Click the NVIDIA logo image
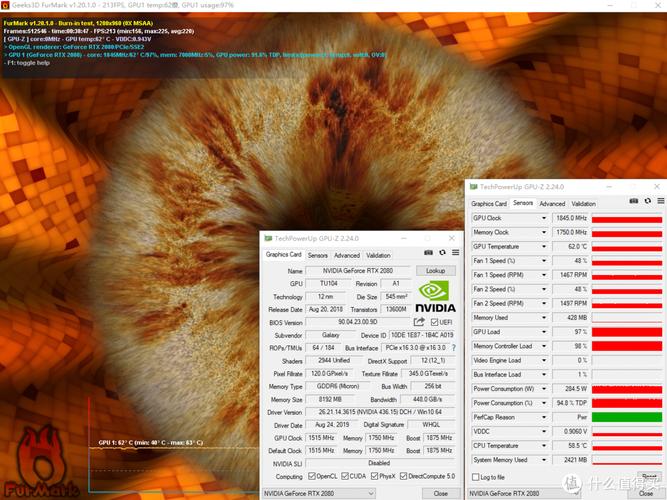This screenshot has height=500, width=667. click(435, 297)
